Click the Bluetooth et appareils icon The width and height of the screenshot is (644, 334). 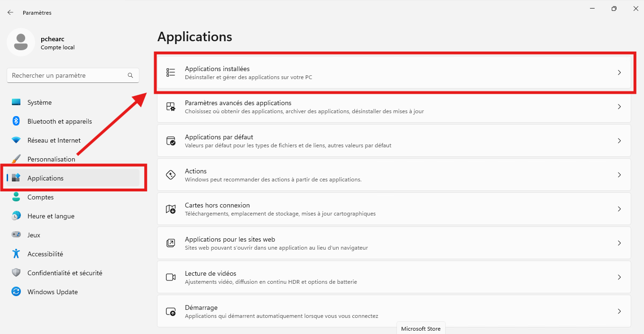click(x=16, y=121)
